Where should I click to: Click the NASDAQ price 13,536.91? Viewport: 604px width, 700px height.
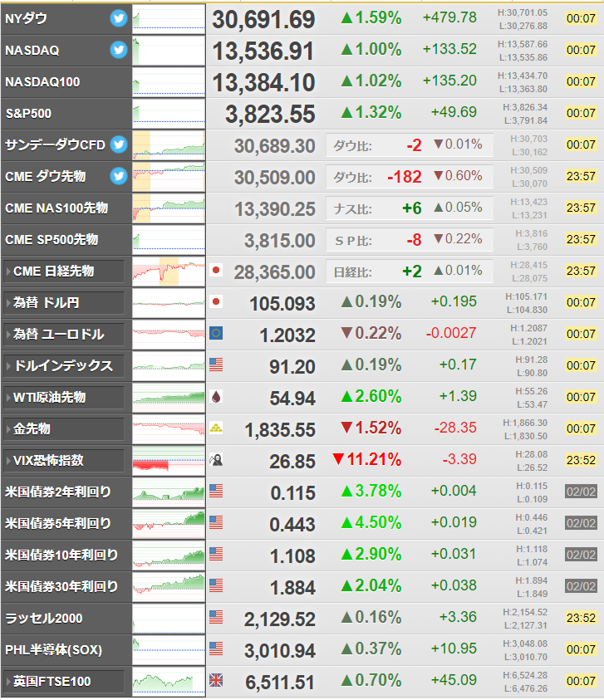coord(263,51)
